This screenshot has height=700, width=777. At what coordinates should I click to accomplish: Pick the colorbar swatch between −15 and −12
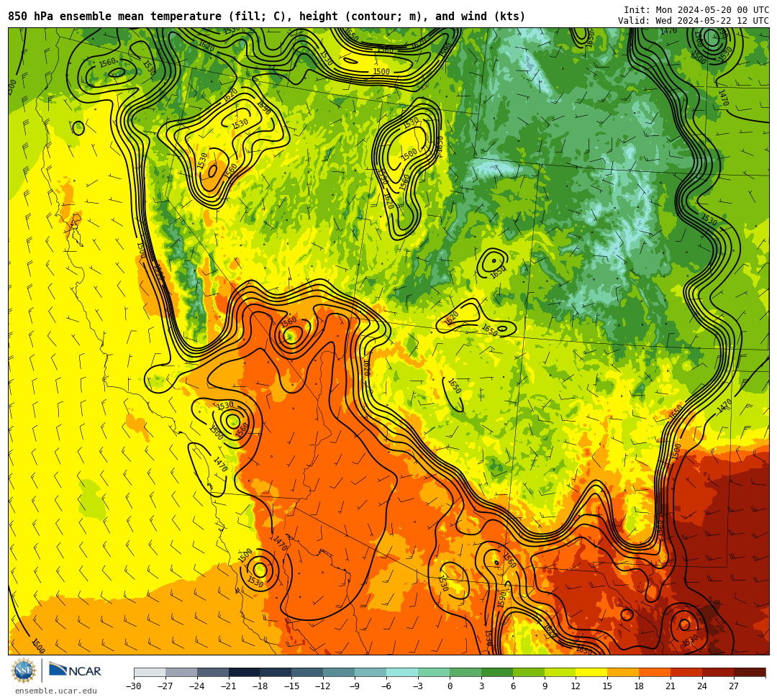click(308, 672)
